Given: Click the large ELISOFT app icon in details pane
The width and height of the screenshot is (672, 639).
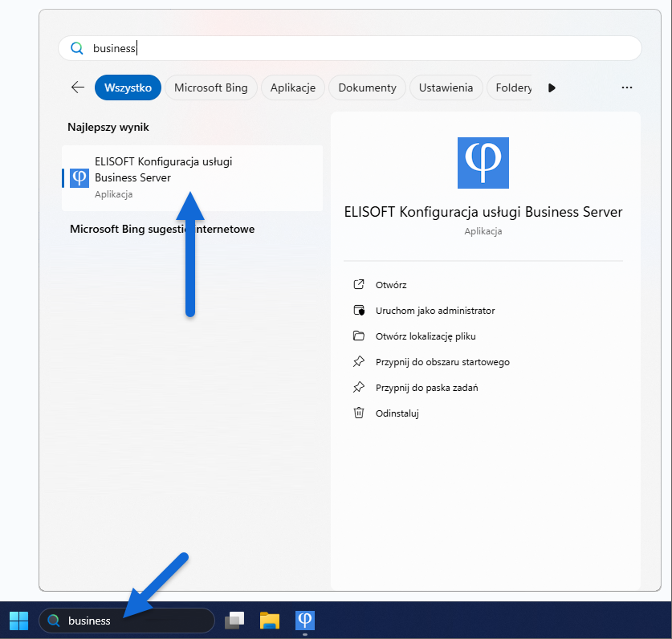Looking at the screenshot, I should click(483, 163).
